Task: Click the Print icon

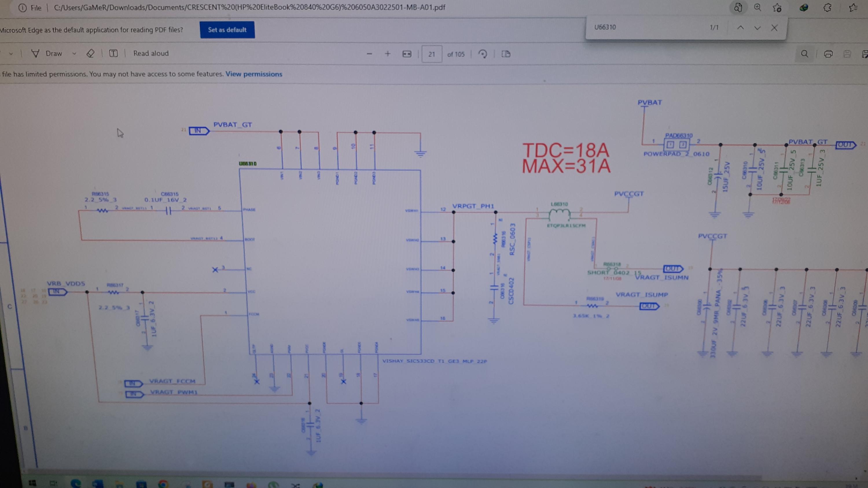Action: tap(828, 54)
